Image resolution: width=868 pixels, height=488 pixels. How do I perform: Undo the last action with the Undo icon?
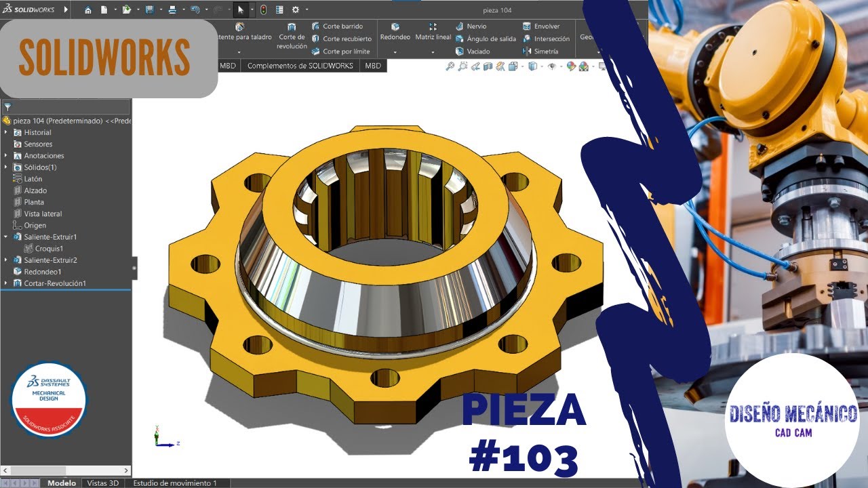click(x=195, y=9)
